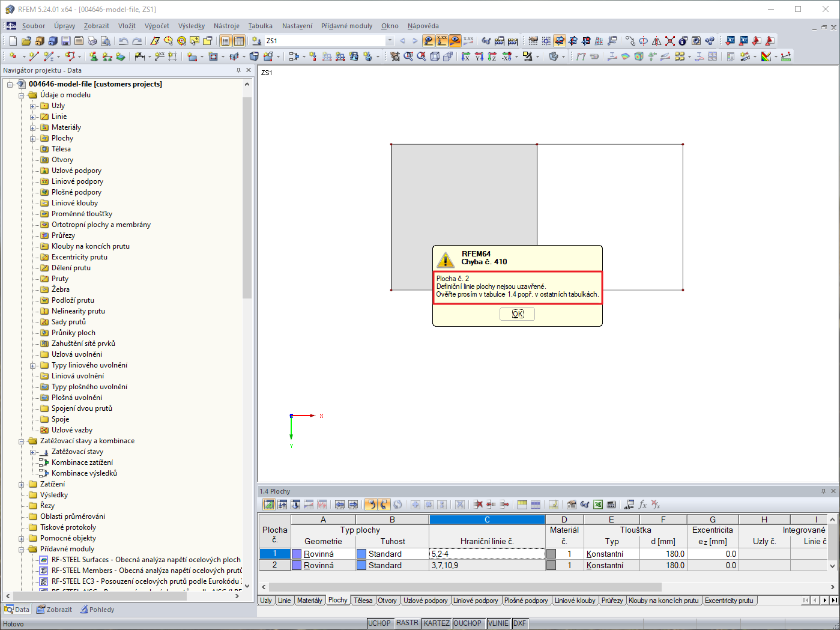This screenshot has width=840, height=630.
Task: Click the new model file icon
Action: (x=13, y=41)
